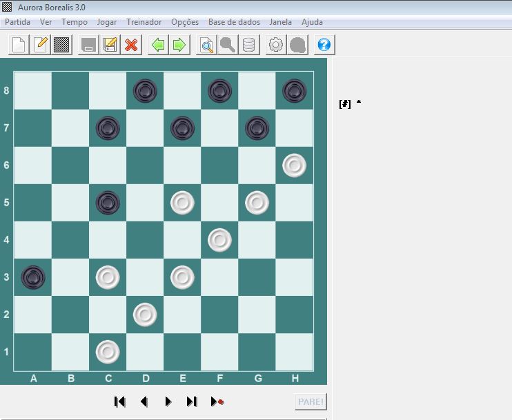Select the white piece on E3
The height and width of the screenshot is (420, 512).
pyautogui.click(x=182, y=277)
